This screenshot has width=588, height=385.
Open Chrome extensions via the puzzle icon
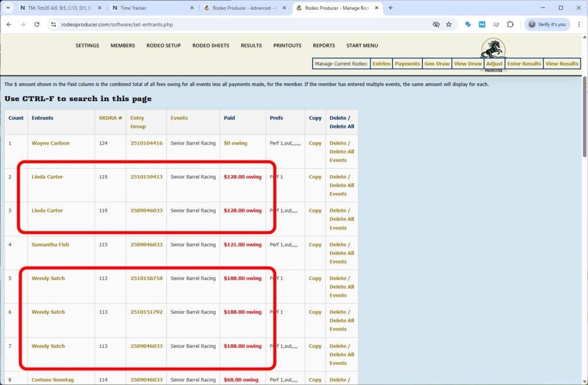coord(511,25)
